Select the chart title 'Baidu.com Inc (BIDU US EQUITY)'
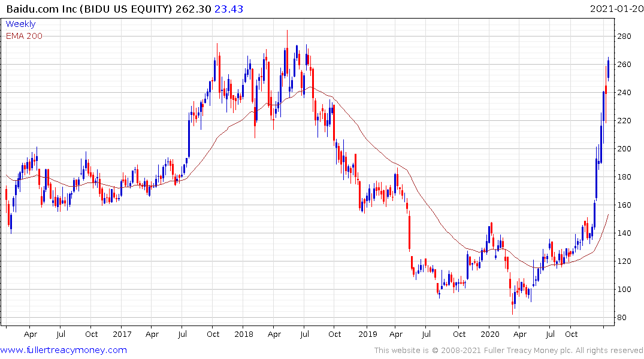This screenshot has width=644, height=359. click(x=89, y=9)
